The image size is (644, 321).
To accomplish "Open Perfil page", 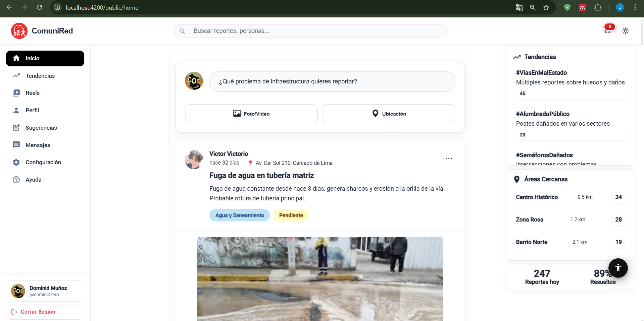I will tap(45, 110).
